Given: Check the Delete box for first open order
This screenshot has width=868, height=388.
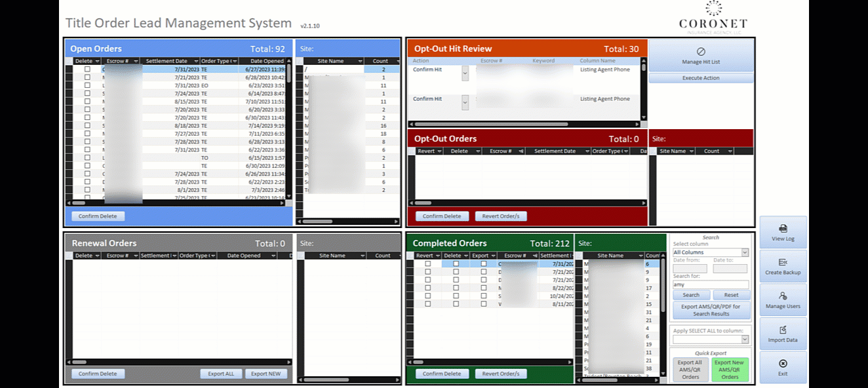Looking at the screenshot, I should tap(87, 69).
